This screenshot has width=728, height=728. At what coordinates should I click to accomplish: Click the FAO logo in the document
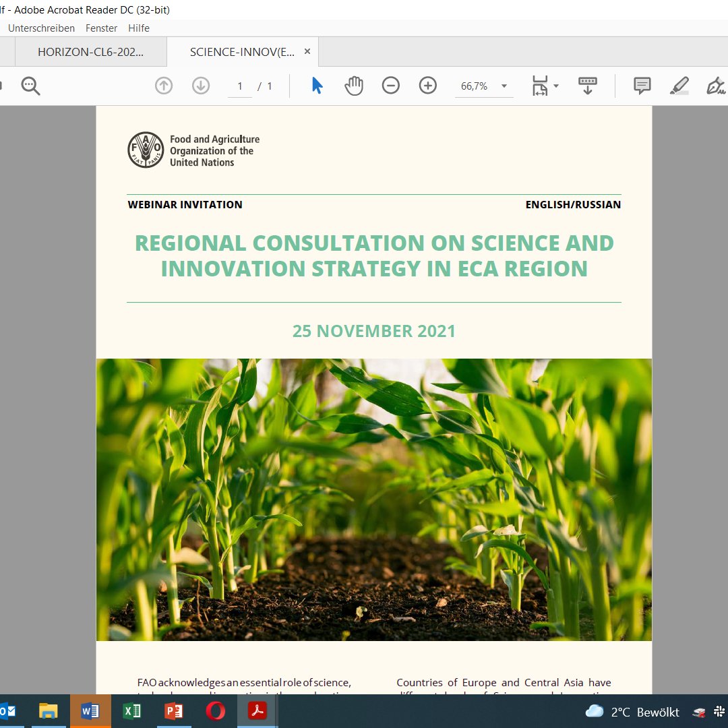pyautogui.click(x=146, y=150)
